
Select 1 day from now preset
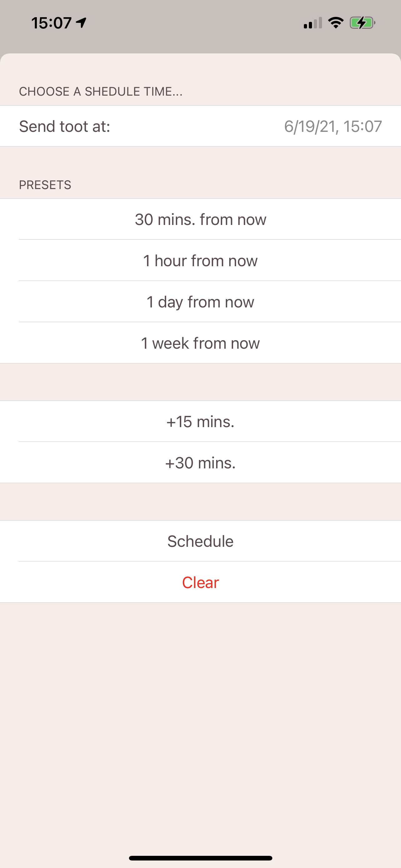pyautogui.click(x=200, y=302)
